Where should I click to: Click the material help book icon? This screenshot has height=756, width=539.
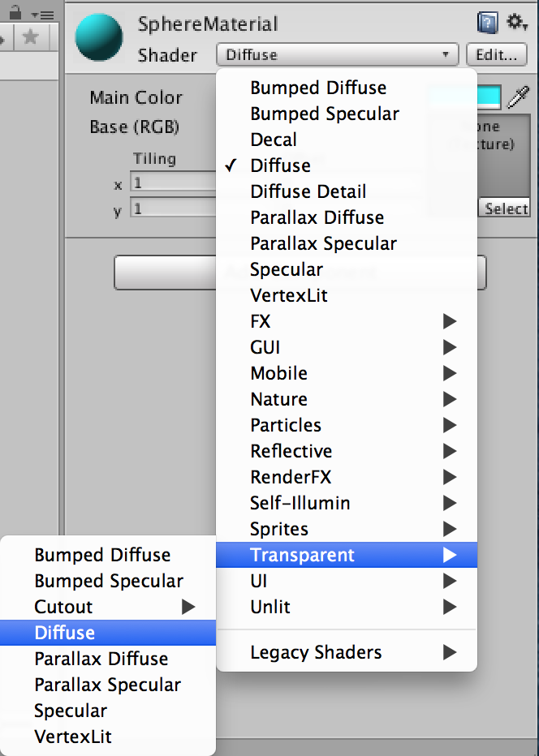tap(487, 23)
